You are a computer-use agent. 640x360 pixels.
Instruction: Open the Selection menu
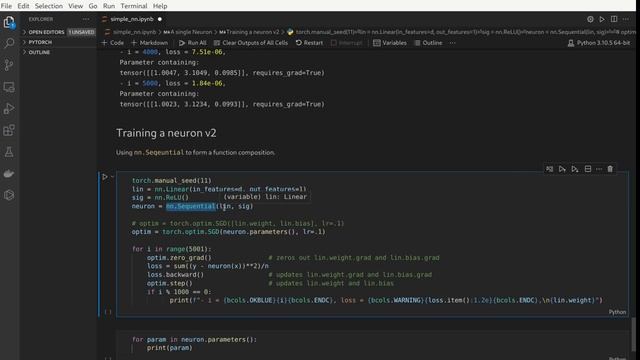(49, 6)
